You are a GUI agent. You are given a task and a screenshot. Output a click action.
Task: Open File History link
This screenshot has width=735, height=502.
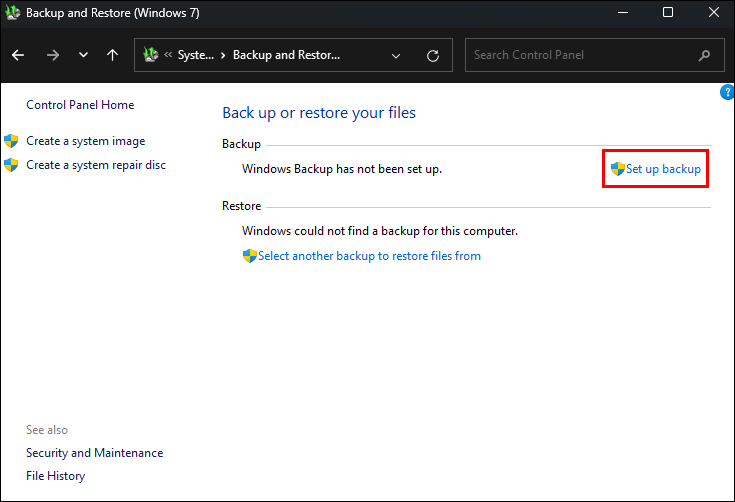coord(55,476)
